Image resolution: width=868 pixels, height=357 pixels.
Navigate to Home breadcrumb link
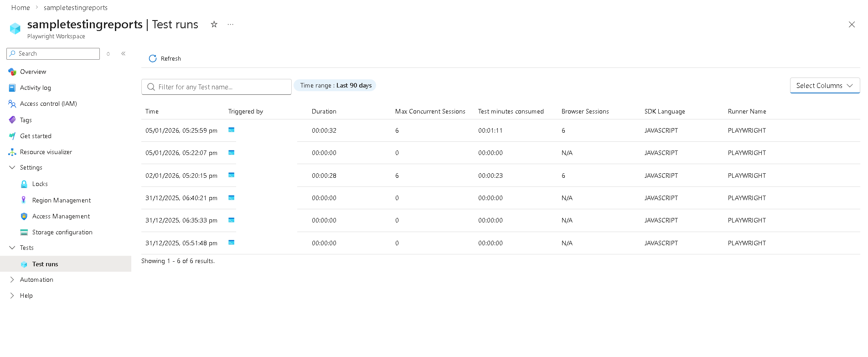21,8
